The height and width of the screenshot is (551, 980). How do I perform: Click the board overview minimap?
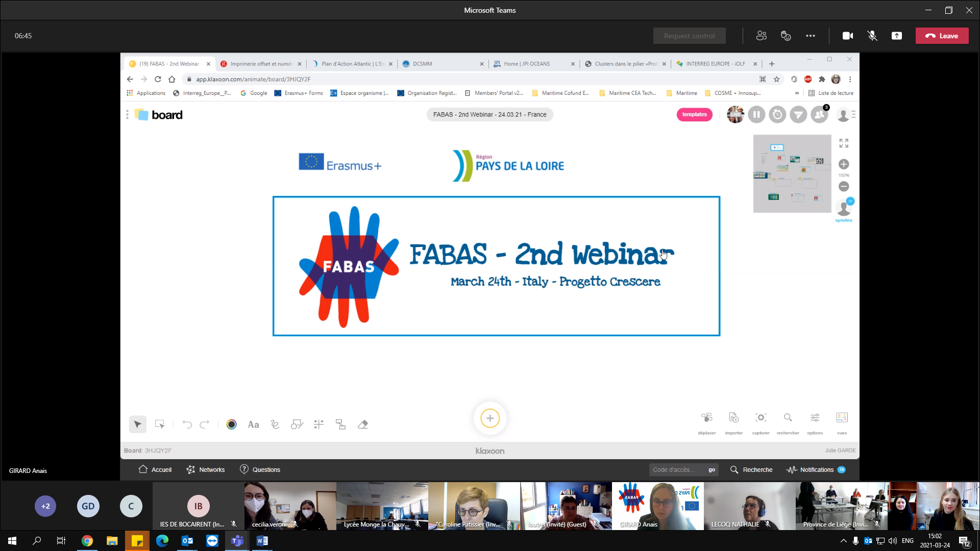pyautogui.click(x=792, y=173)
